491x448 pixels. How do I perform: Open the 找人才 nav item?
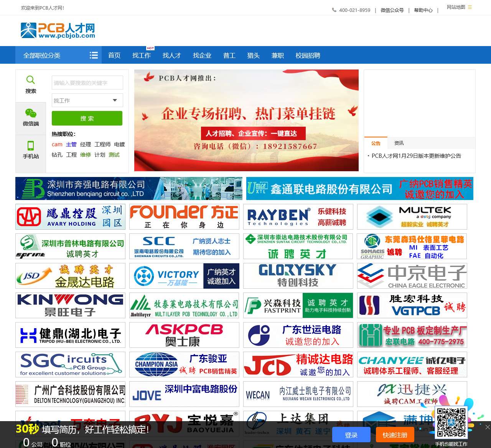click(172, 55)
